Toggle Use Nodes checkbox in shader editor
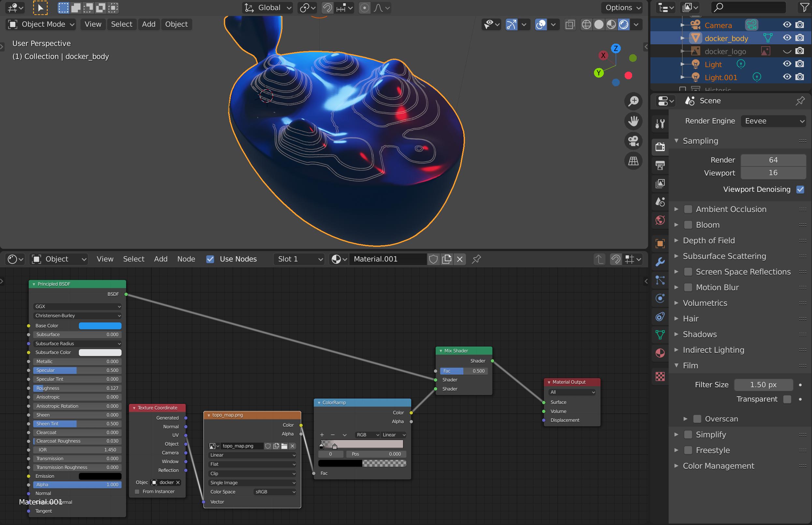The image size is (812, 525). click(210, 259)
